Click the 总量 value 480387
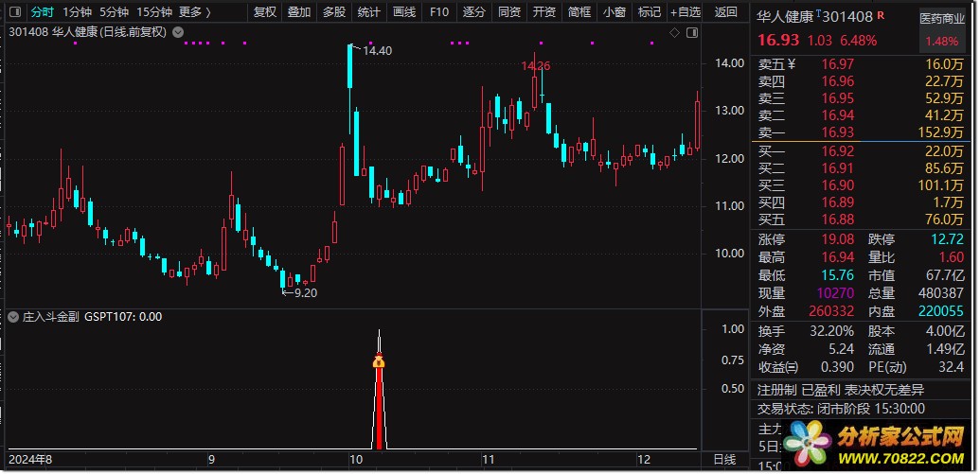 pyautogui.click(x=940, y=293)
